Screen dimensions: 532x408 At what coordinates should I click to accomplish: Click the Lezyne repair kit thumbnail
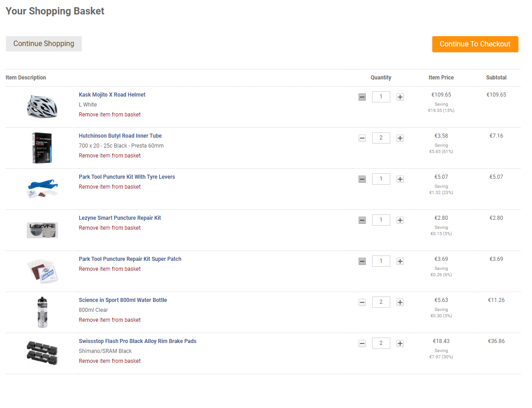pos(42,230)
